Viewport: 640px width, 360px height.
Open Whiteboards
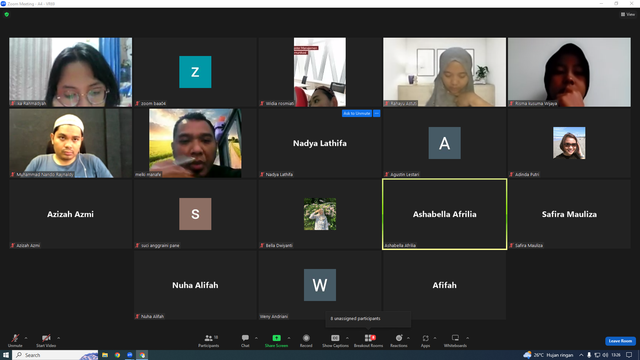tap(455, 340)
